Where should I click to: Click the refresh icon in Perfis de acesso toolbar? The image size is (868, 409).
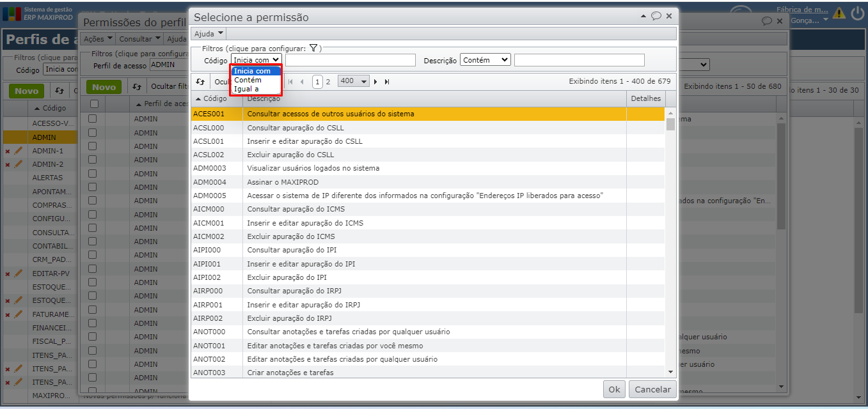tap(59, 91)
